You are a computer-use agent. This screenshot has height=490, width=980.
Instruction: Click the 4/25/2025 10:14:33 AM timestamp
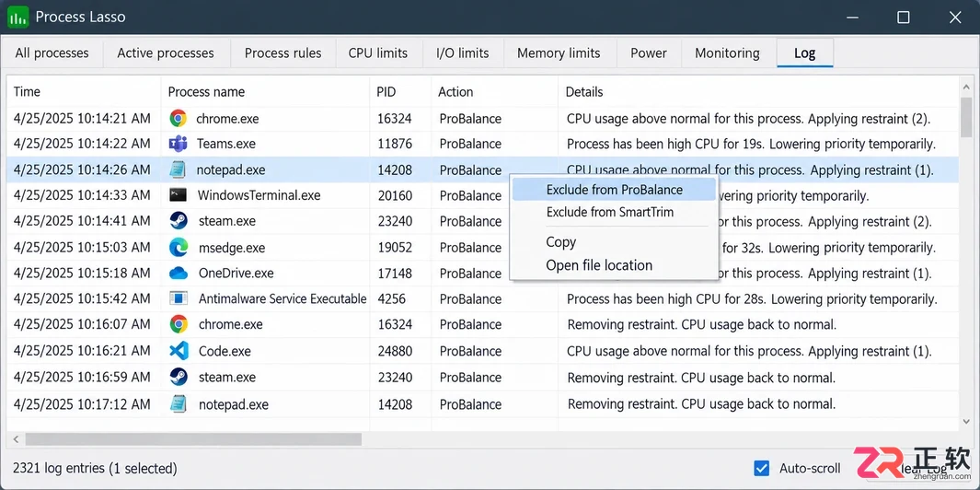[82, 195]
